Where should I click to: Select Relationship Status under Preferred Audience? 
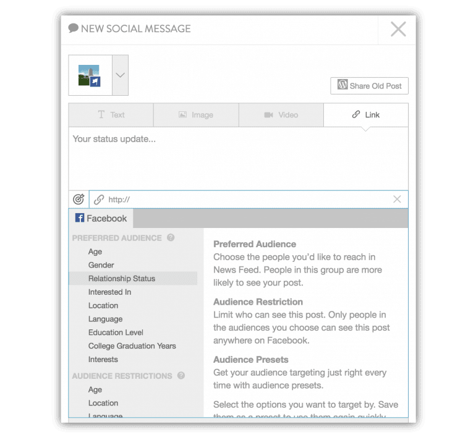point(122,279)
